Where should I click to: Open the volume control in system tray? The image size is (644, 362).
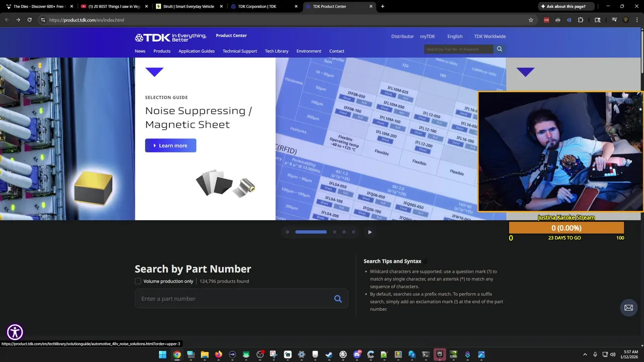pos(613,354)
